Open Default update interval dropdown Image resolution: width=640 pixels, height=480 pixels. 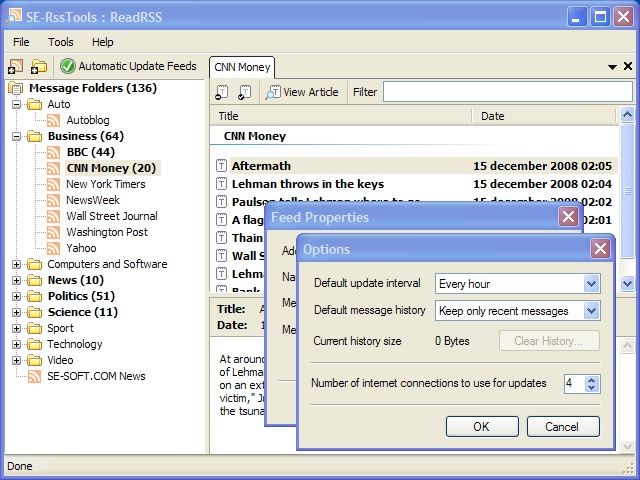pos(591,283)
